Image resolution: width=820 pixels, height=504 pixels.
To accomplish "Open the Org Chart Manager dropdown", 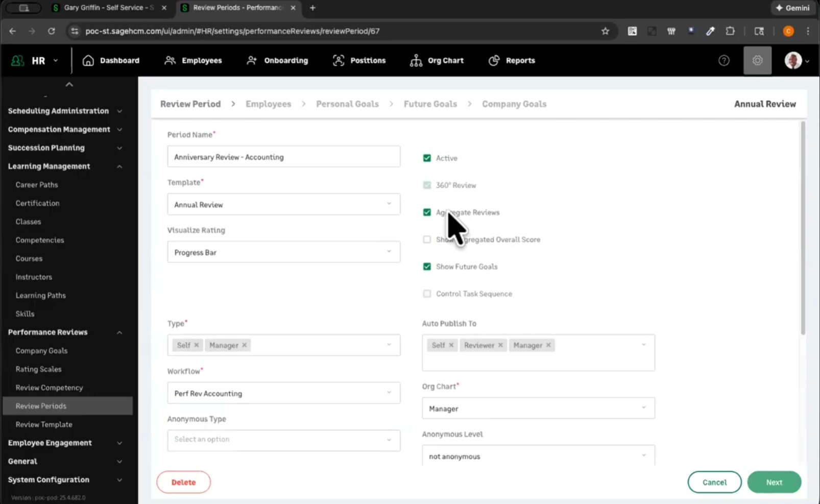I will tap(538, 409).
